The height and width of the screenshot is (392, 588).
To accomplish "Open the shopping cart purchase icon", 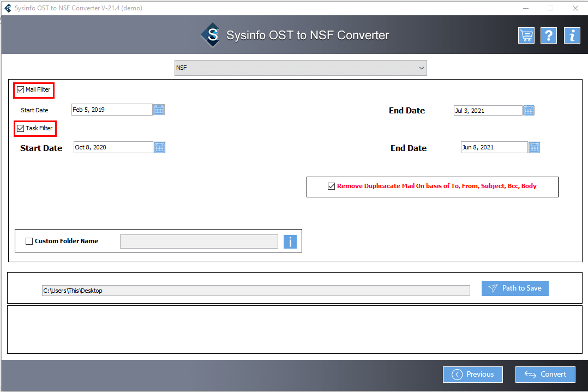I will tap(526, 35).
